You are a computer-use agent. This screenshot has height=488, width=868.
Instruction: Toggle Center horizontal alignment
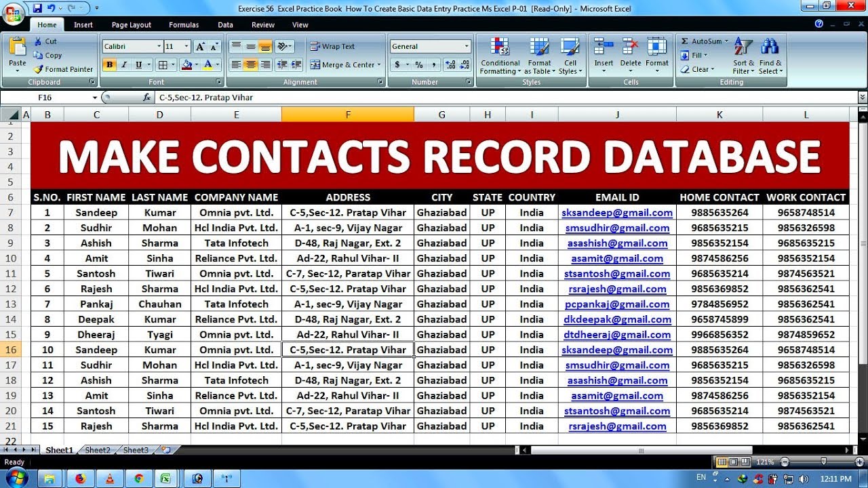(x=251, y=65)
